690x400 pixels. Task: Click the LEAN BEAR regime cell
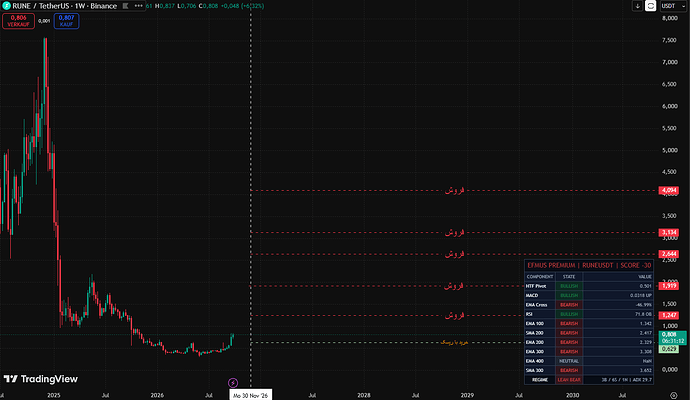[x=569, y=380]
